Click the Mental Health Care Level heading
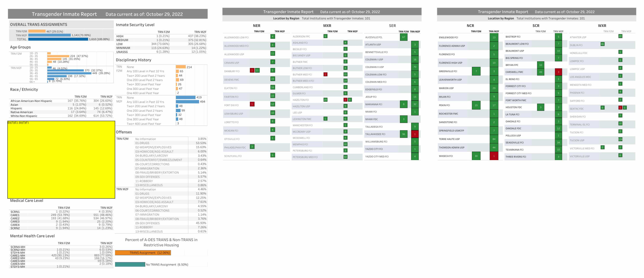Screen dimensions: 644x278 [32, 236]
